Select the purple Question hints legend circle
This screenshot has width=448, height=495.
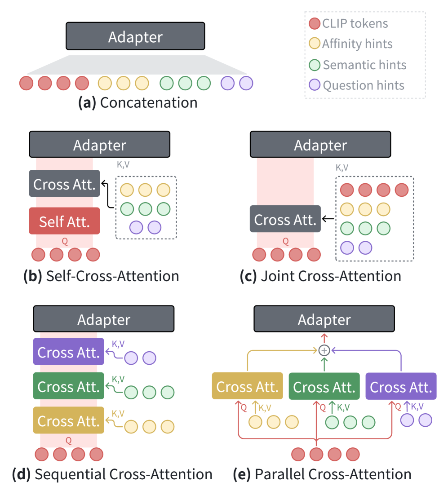coord(315,85)
